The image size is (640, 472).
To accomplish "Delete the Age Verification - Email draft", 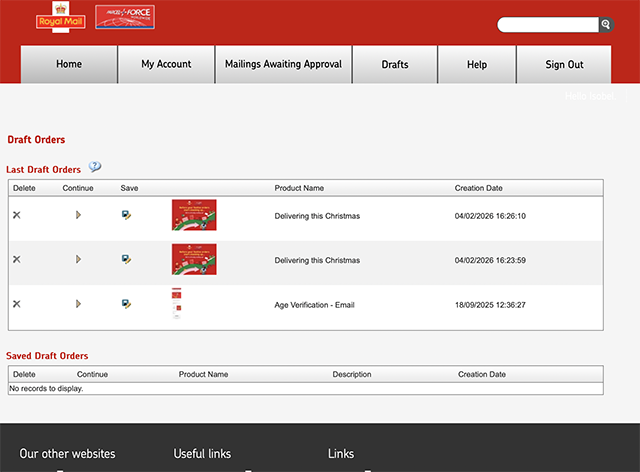I will (x=16, y=304).
